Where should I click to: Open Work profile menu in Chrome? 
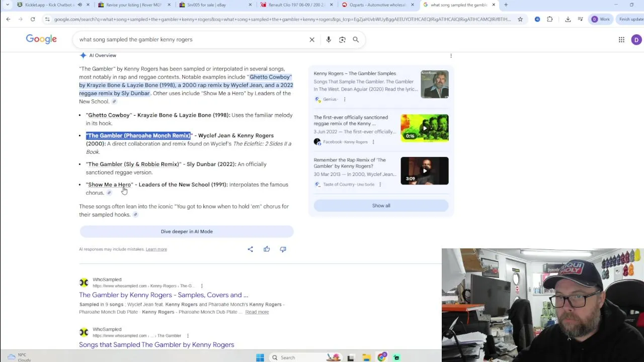click(x=601, y=19)
